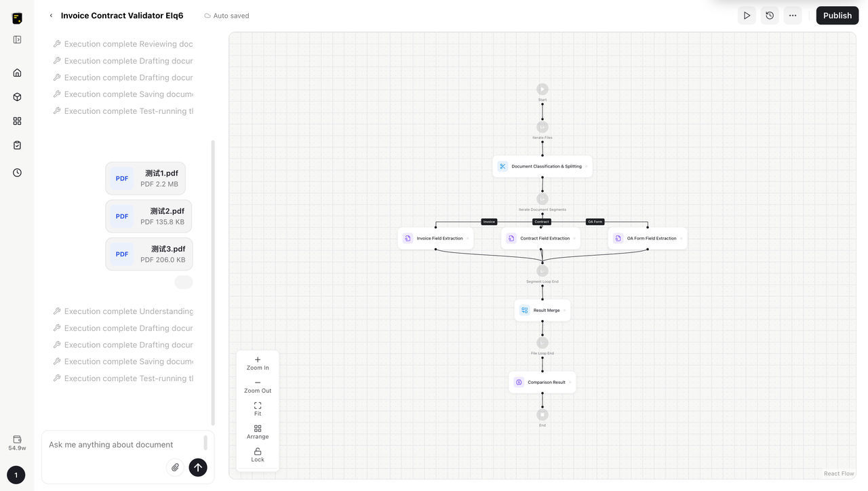
Task: Select the Start node
Action: point(542,89)
